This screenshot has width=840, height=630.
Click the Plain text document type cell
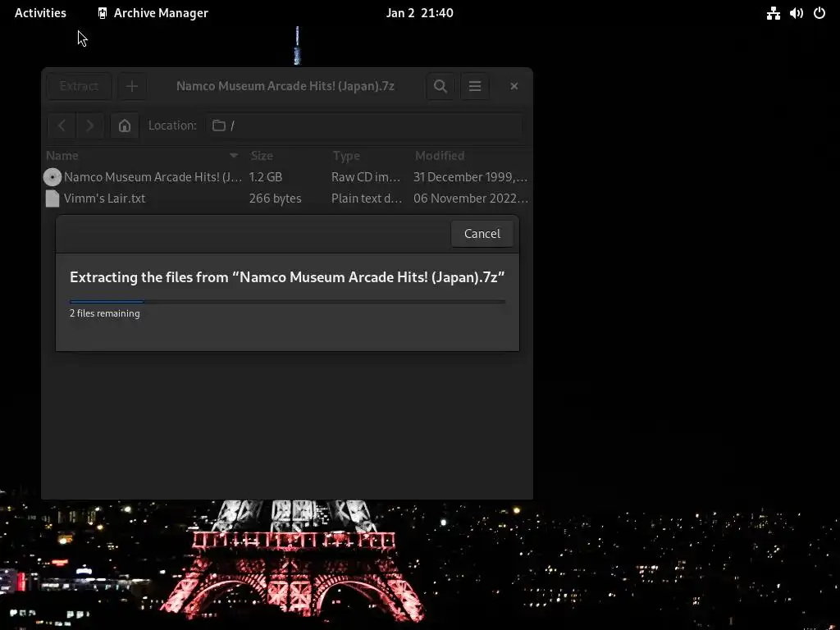click(x=367, y=199)
